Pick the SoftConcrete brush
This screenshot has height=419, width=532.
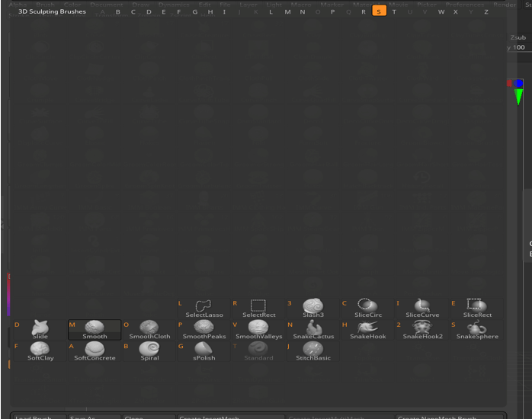point(95,351)
